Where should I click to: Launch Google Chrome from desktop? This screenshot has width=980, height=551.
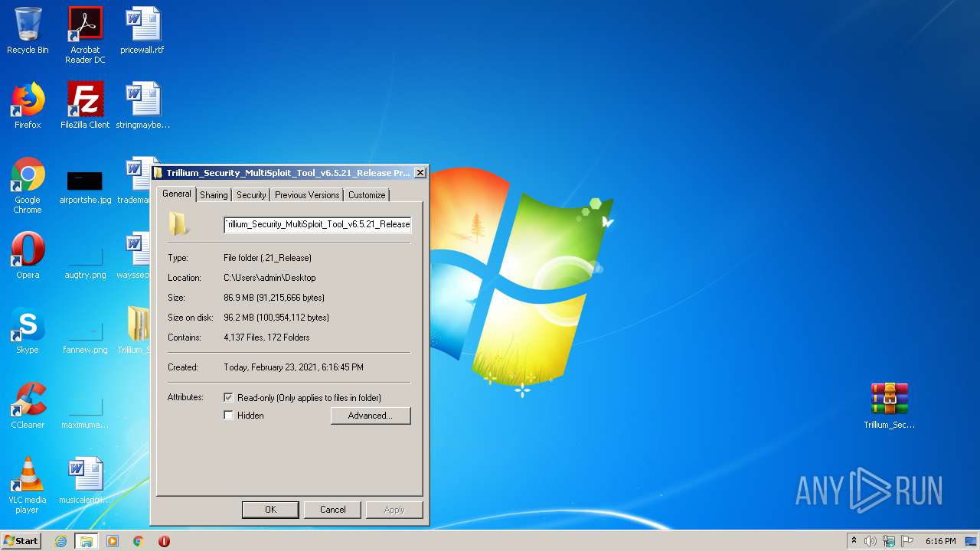28,185
